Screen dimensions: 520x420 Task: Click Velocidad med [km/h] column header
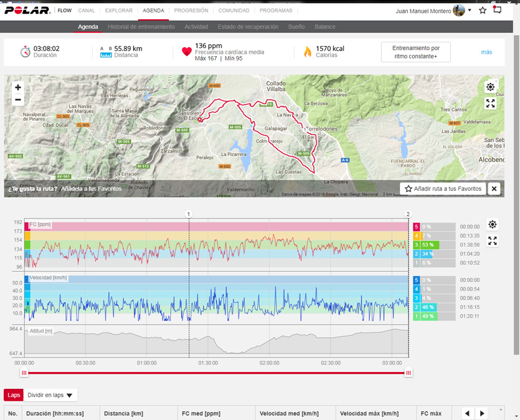[289, 414]
